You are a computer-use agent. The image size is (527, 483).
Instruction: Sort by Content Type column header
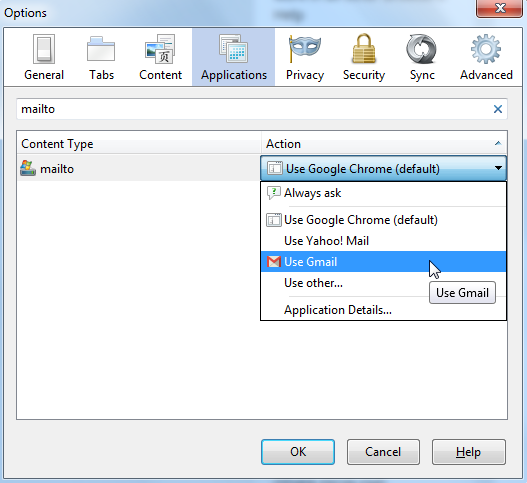(139, 144)
